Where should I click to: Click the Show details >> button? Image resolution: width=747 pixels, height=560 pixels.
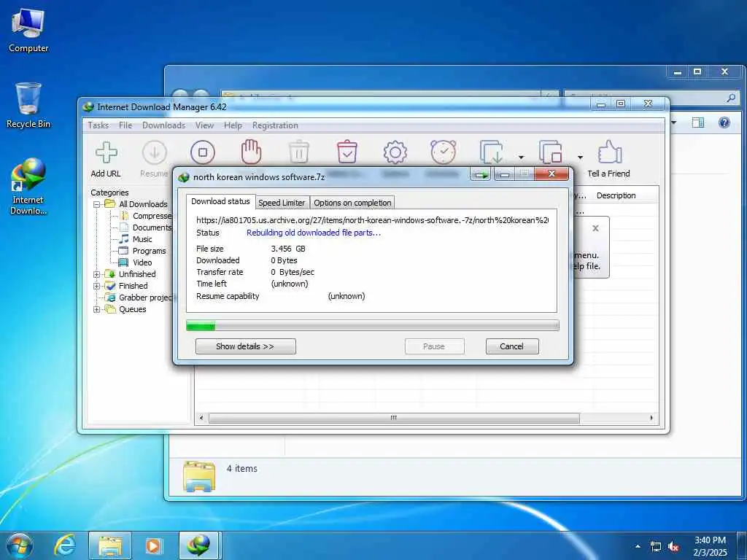[x=245, y=346]
